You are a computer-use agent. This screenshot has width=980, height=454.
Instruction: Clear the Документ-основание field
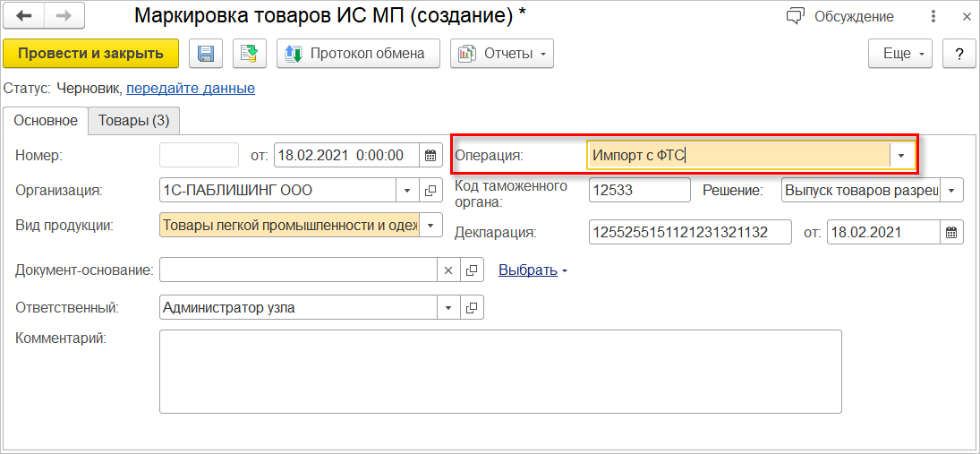449,270
